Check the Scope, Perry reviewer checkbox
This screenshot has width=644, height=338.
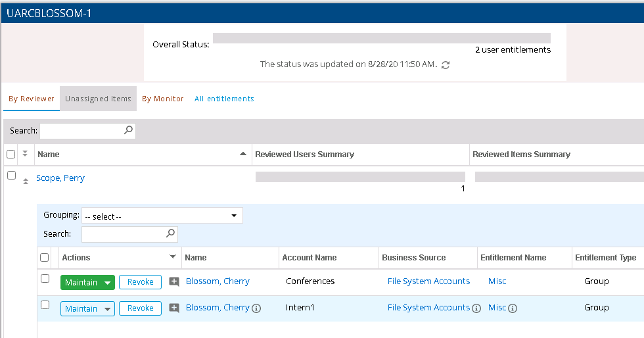pyautogui.click(x=11, y=176)
